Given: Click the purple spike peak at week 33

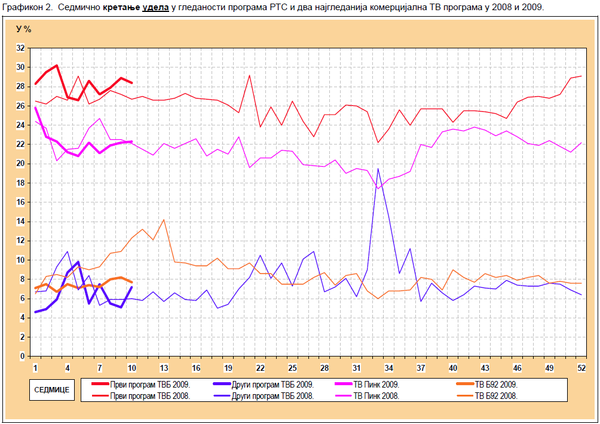Looking at the screenshot, I should click(378, 169).
